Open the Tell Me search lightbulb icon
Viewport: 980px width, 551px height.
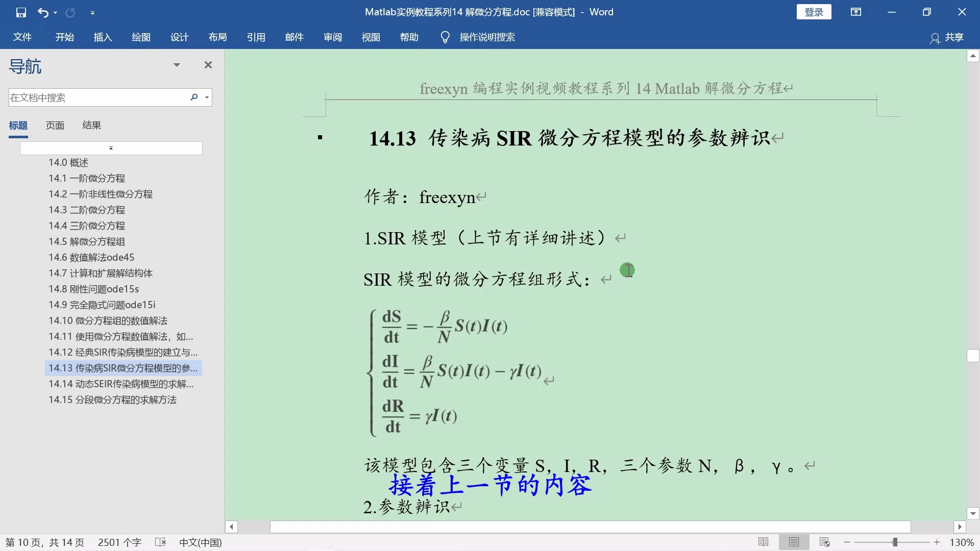(x=444, y=37)
